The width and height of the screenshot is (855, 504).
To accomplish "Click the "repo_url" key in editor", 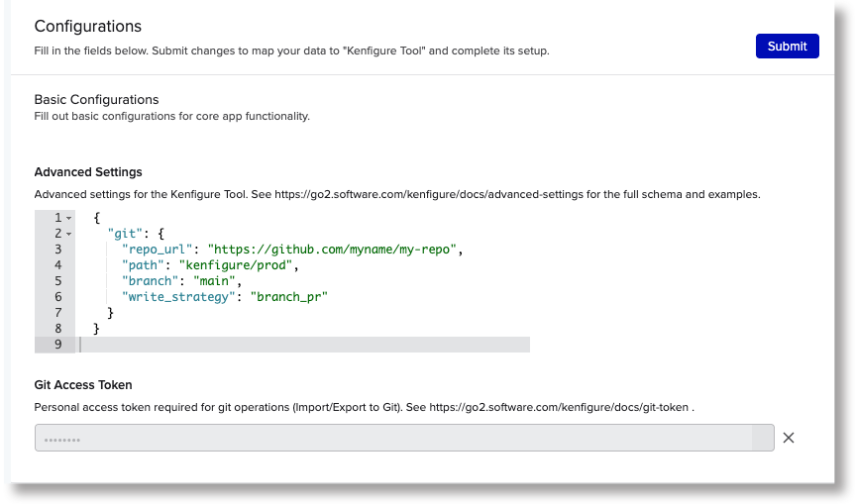I will coord(158,250).
